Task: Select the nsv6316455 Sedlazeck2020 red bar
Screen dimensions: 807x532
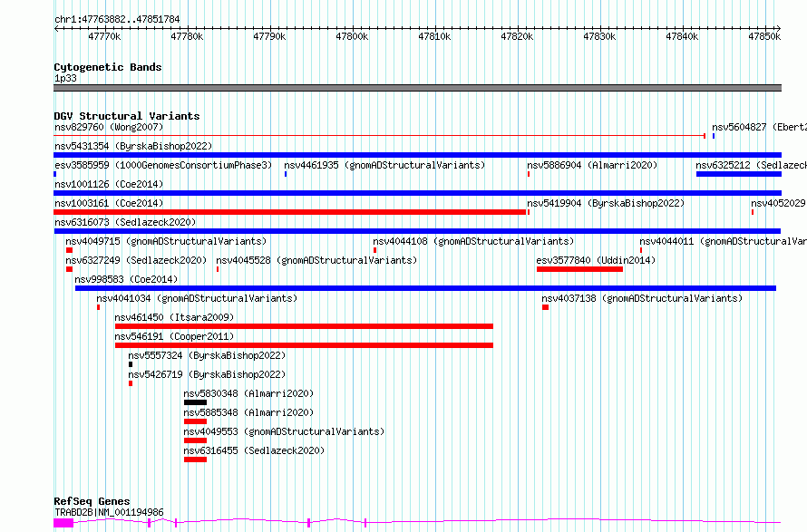Action: coord(195,459)
